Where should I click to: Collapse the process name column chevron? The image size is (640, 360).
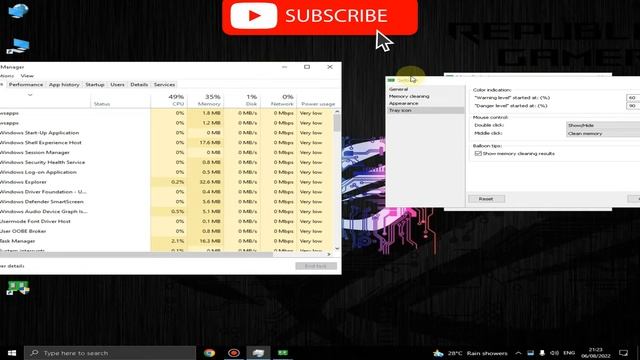[30, 95]
